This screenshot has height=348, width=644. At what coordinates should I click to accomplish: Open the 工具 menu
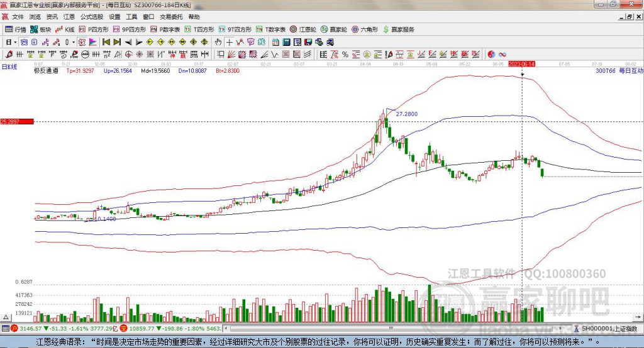click(x=131, y=17)
